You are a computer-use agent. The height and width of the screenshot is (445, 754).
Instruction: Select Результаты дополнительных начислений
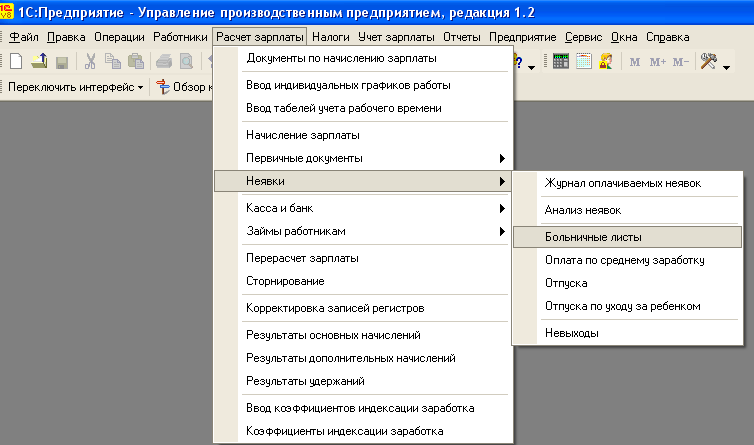pyautogui.click(x=363, y=358)
